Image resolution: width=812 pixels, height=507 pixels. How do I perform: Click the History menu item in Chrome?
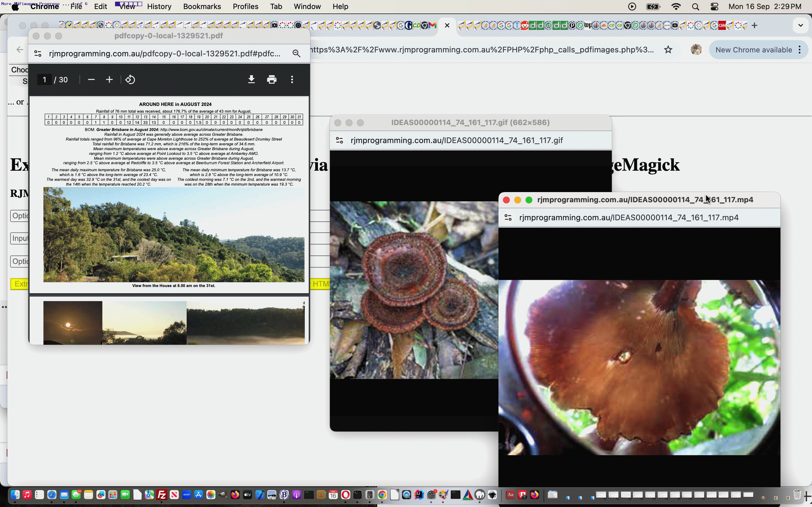[158, 6]
